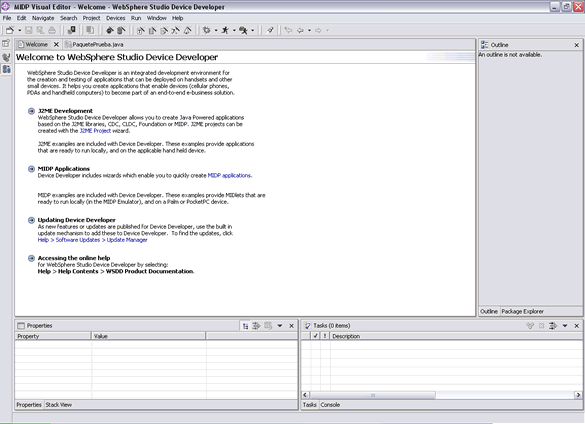Open the Run dropdown arrow

[234, 31]
